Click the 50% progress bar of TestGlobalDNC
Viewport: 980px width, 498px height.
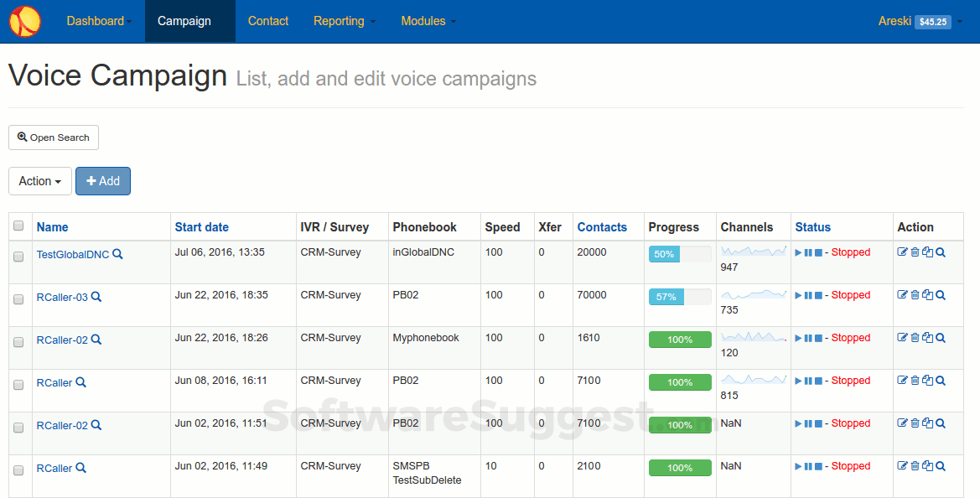pyautogui.click(x=663, y=252)
